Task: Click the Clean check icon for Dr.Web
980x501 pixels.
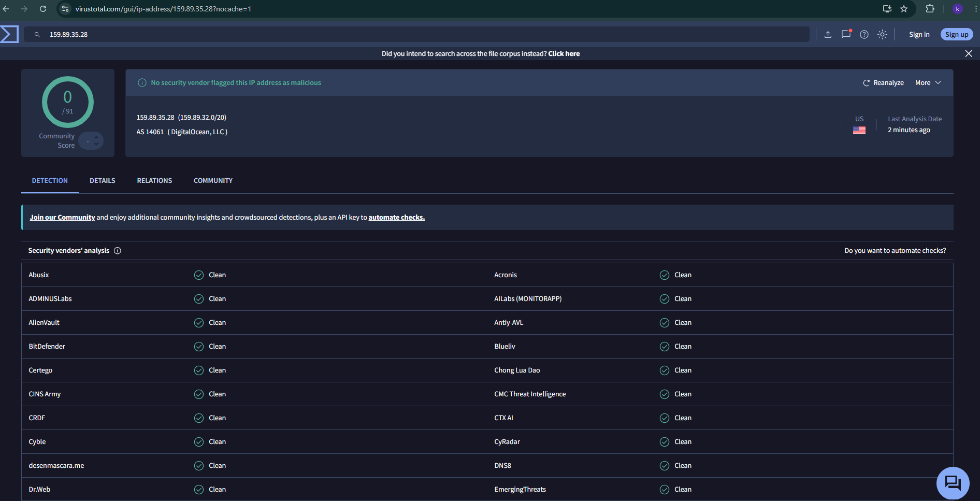Action: coord(199,490)
